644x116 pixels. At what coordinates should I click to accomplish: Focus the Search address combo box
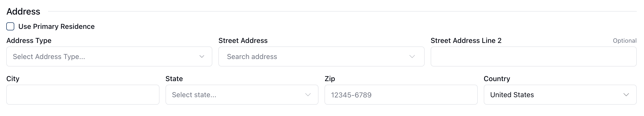tap(315, 56)
